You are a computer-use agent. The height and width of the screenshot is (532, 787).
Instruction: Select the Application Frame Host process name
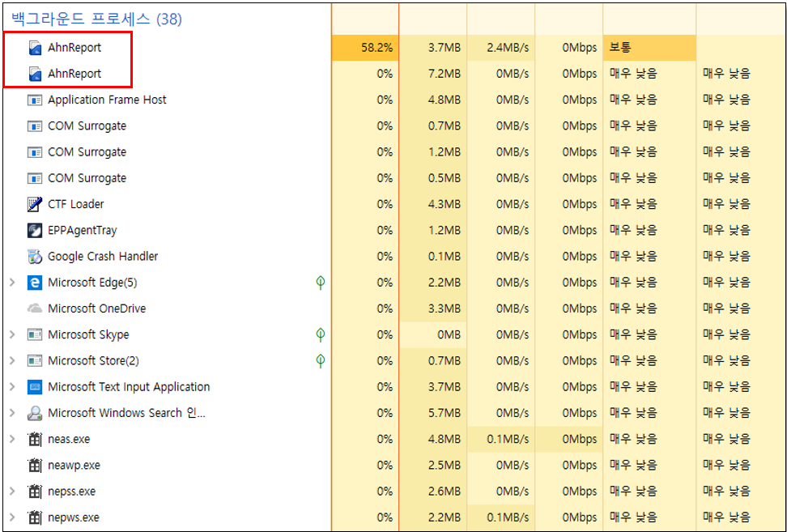click(x=107, y=100)
